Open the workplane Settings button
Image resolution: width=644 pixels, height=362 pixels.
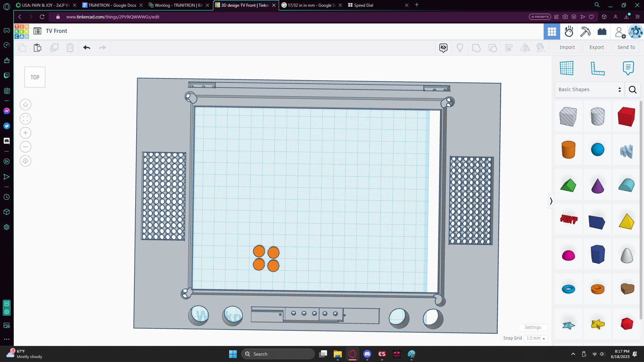(x=533, y=327)
